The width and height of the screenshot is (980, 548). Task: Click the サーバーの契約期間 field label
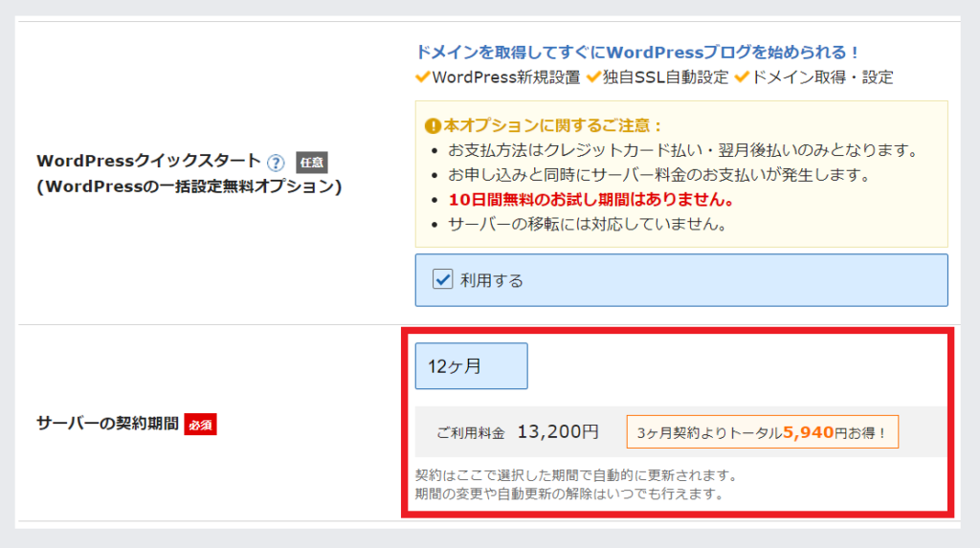tap(107, 424)
